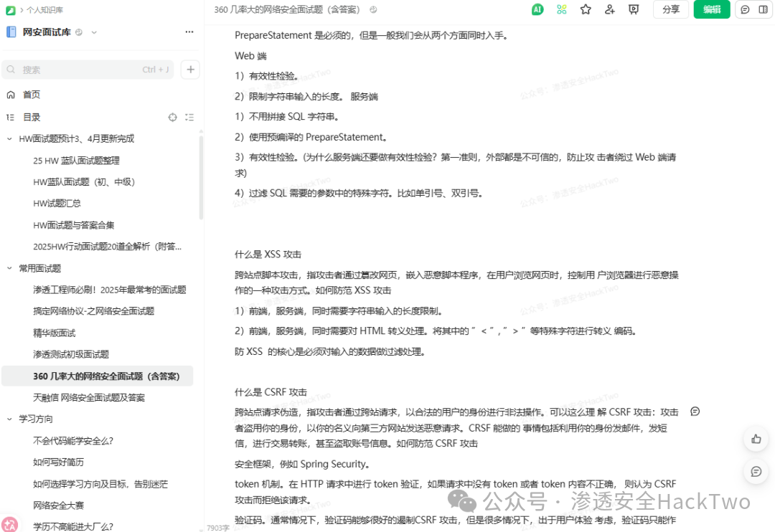
Task: Open 天融信 网络安全面试题及答案
Action: pos(89,398)
